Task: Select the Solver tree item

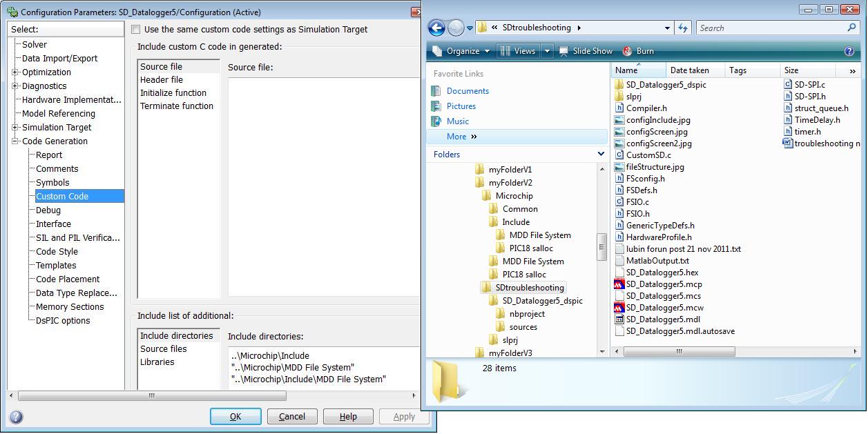Action: click(35, 45)
